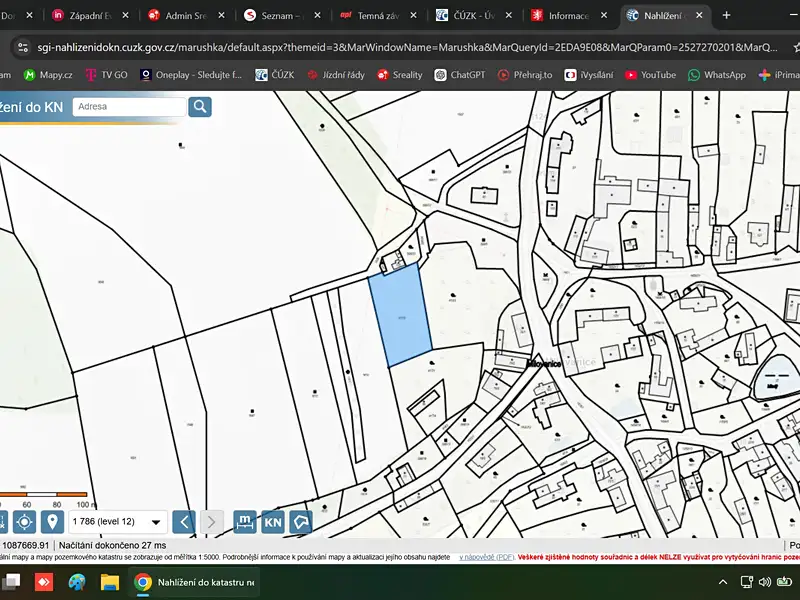Open the ČÚZK bookmark

click(x=275, y=75)
